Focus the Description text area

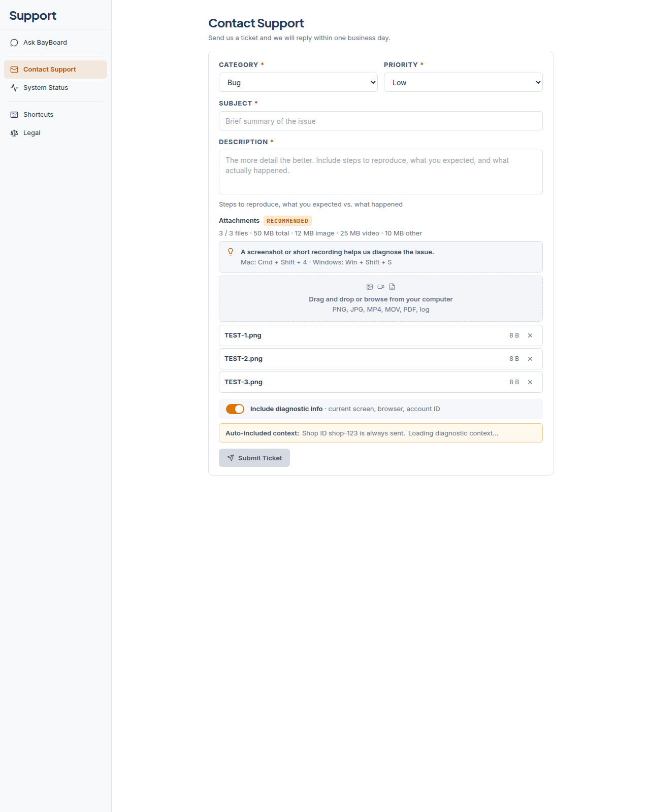coord(381,172)
